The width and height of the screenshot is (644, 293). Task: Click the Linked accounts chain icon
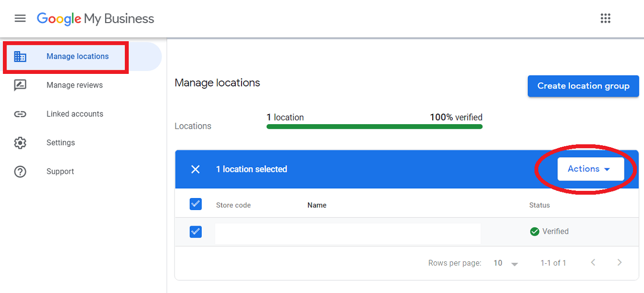[x=20, y=114]
